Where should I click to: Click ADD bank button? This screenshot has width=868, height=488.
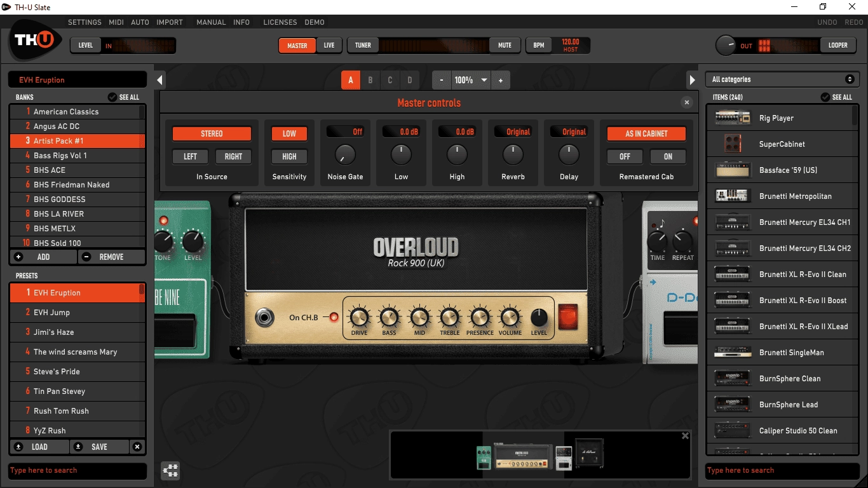coord(43,257)
